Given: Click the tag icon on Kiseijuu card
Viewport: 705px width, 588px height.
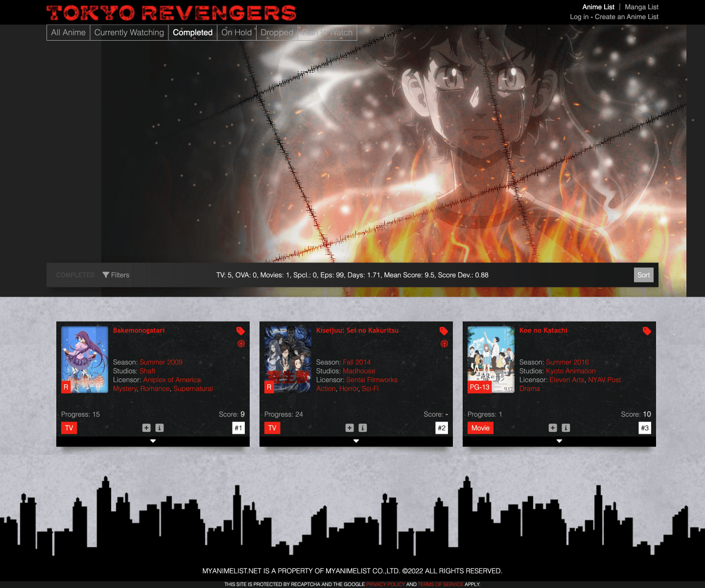Looking at the screenshot, I should [x=444, y=331].
